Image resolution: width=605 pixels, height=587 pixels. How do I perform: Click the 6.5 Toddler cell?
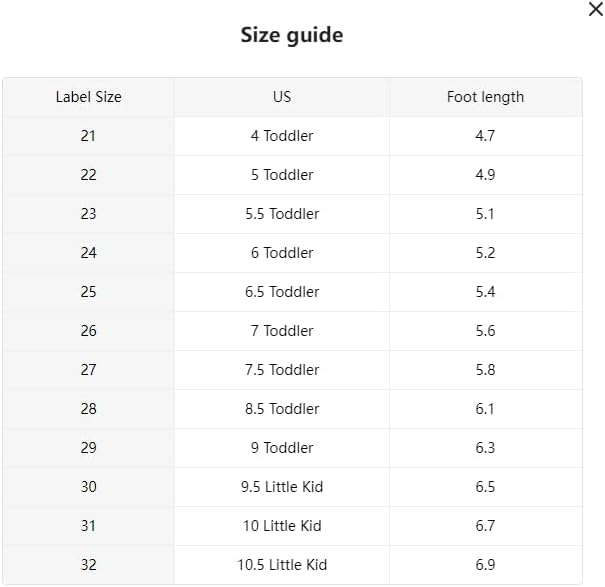pos(282,292)
